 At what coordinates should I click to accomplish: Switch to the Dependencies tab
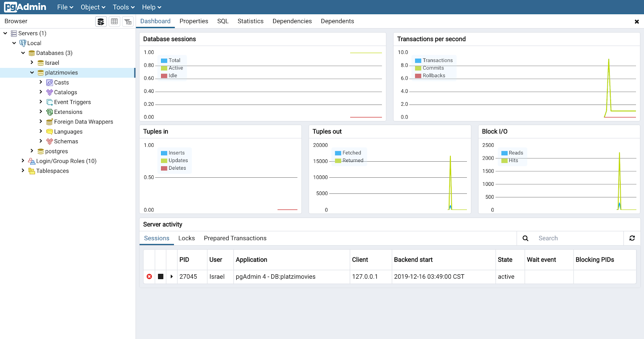[292, 21]
